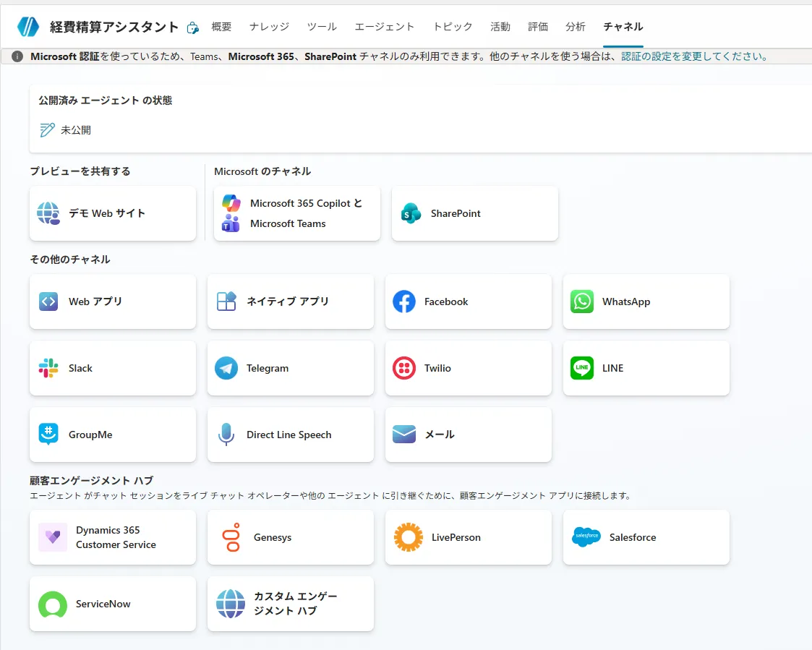Click the Slack logo icon
Viewport: 812px width, 650px height.
(48, 368)
